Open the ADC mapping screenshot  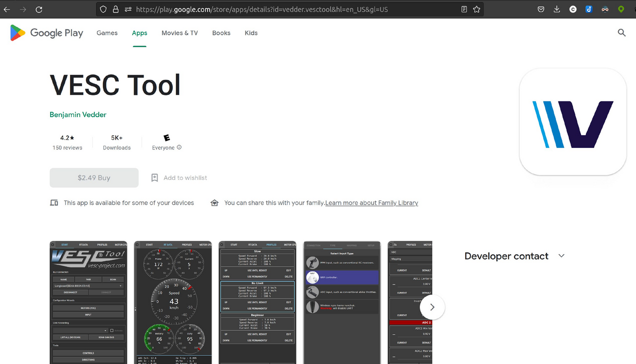point(410,302)
